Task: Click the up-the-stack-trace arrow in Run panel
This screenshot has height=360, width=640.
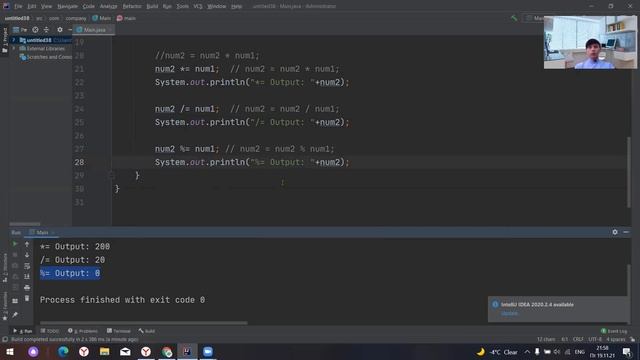Action: pyautogui.click(x=27, y=244)
